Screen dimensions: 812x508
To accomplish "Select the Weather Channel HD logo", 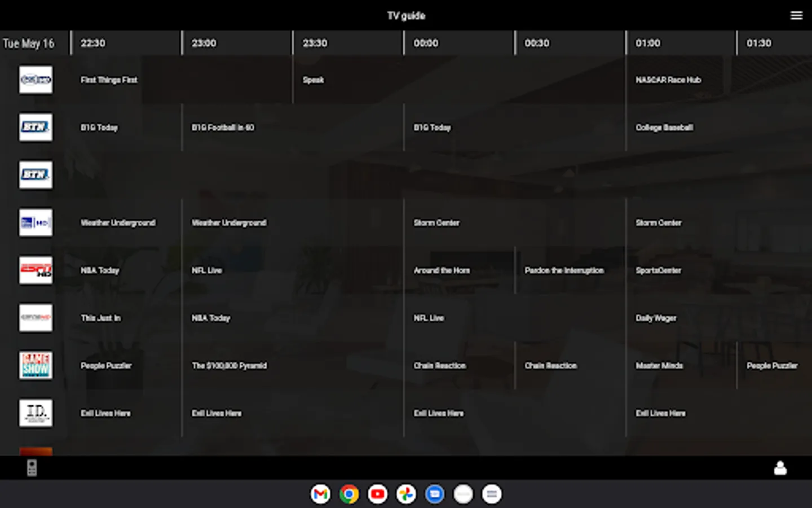I will [x=36, y=223].
